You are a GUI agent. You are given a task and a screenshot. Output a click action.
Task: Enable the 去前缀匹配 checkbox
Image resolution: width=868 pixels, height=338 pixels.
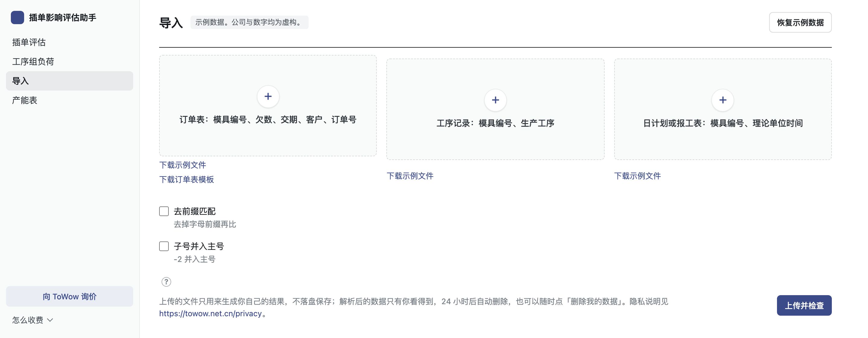tap(164, 212)
